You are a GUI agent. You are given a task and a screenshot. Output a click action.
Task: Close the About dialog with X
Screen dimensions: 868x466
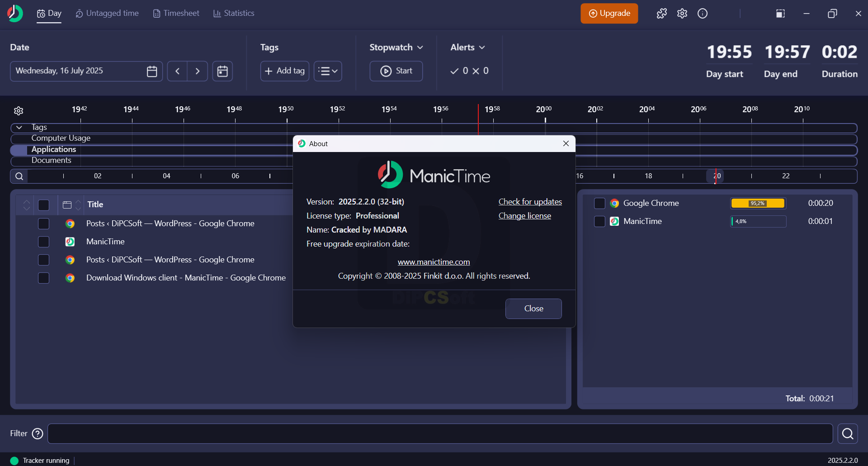[566, 143]
